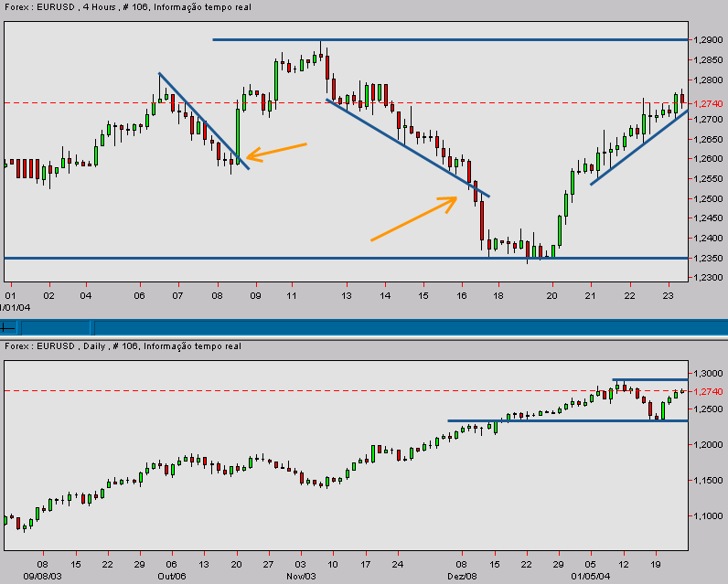Click the 1,2850 price axis label

[x=708, y=59]
